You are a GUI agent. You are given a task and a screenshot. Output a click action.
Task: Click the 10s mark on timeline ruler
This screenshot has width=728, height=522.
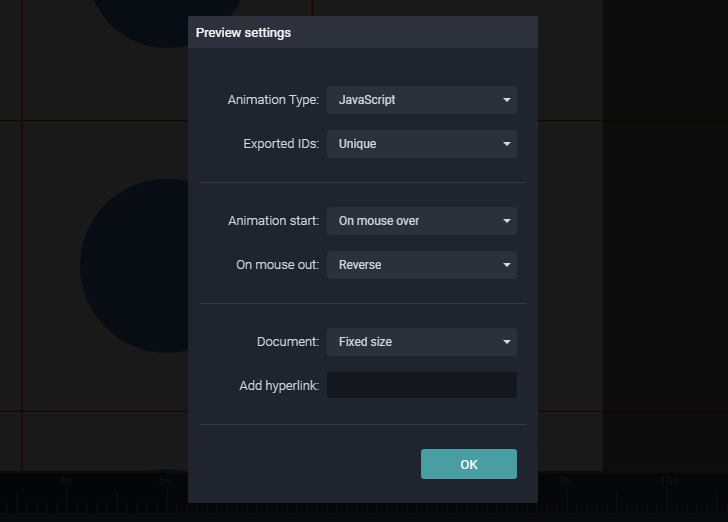point(668,481)
